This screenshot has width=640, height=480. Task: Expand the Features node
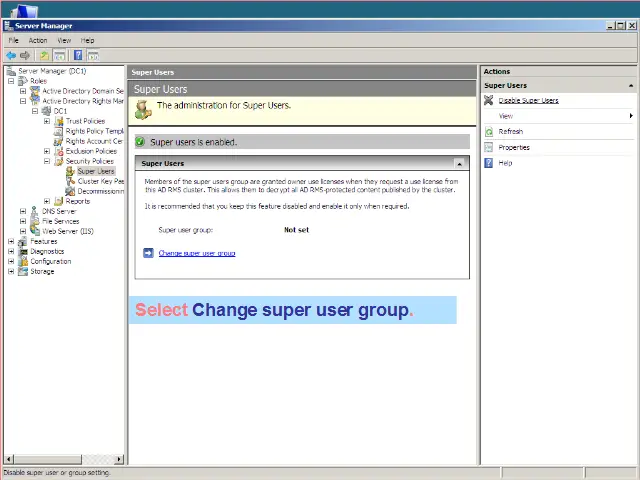[11, 241]
